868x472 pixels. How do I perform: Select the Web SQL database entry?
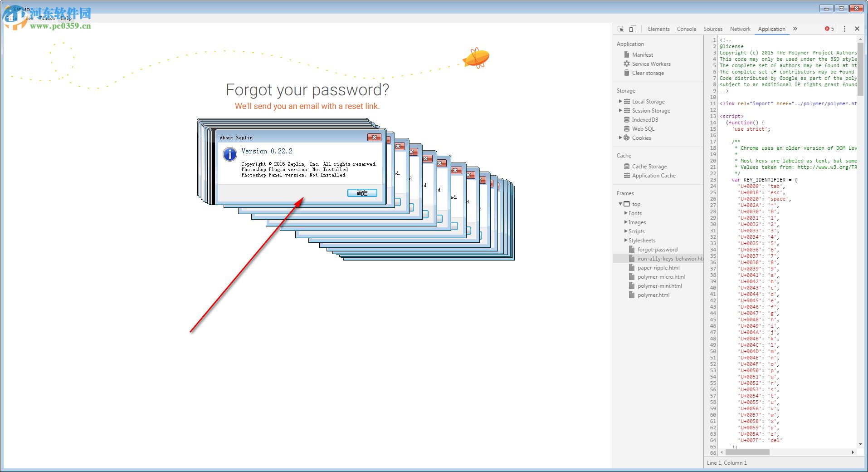643,129
